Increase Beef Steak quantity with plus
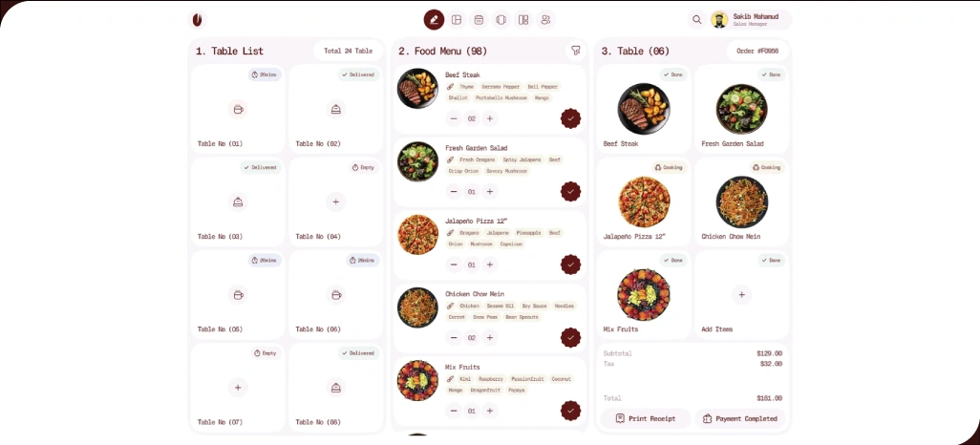This screenshot has width=980, height=445. 489,118
